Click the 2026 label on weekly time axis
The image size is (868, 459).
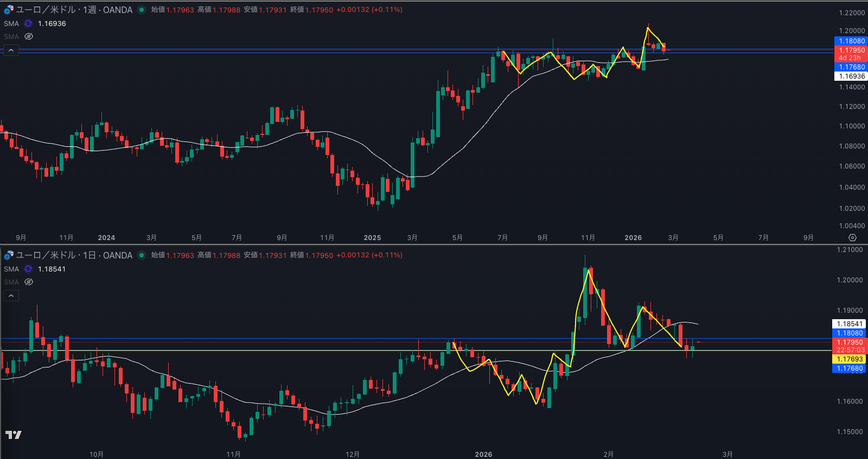(x=633, y=238)
